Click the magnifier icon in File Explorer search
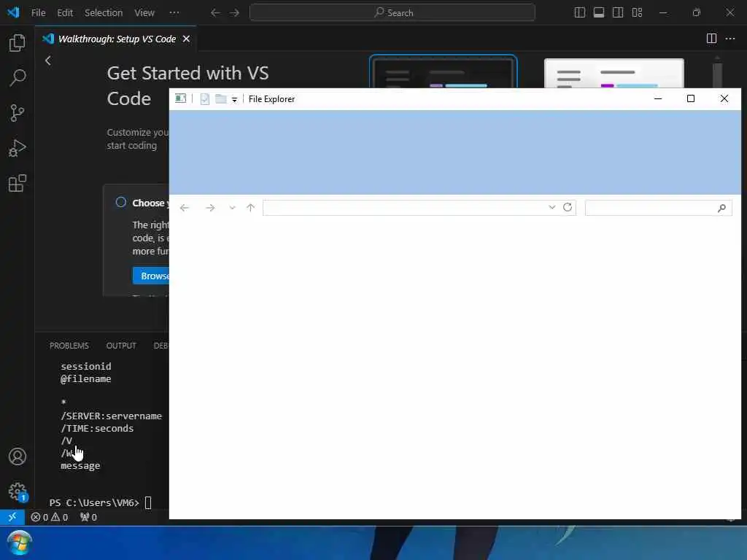The width and height of the screenshot is (747, 560). coord(721,208)
